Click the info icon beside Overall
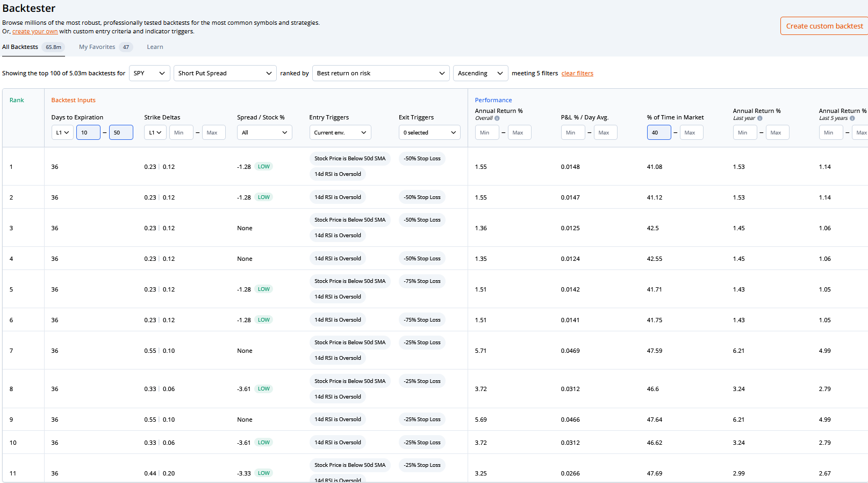 pyautogui.click(x=497, y=118)
